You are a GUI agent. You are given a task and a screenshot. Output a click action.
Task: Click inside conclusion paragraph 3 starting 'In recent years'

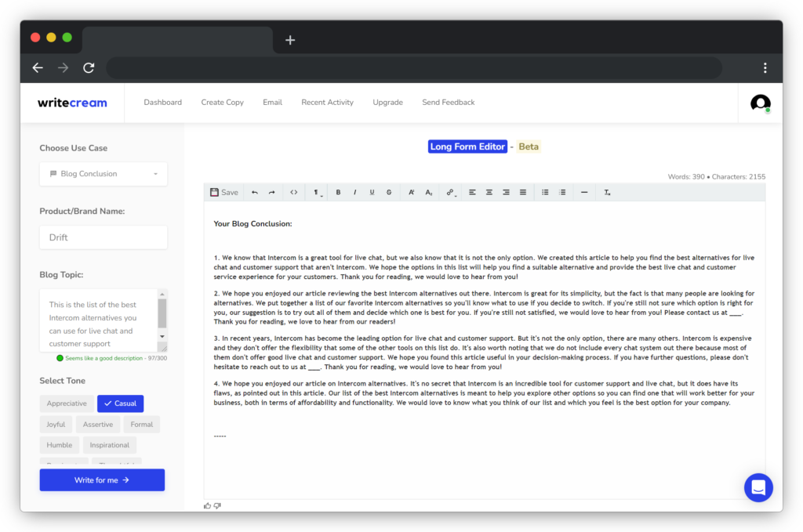coord(484,353)
